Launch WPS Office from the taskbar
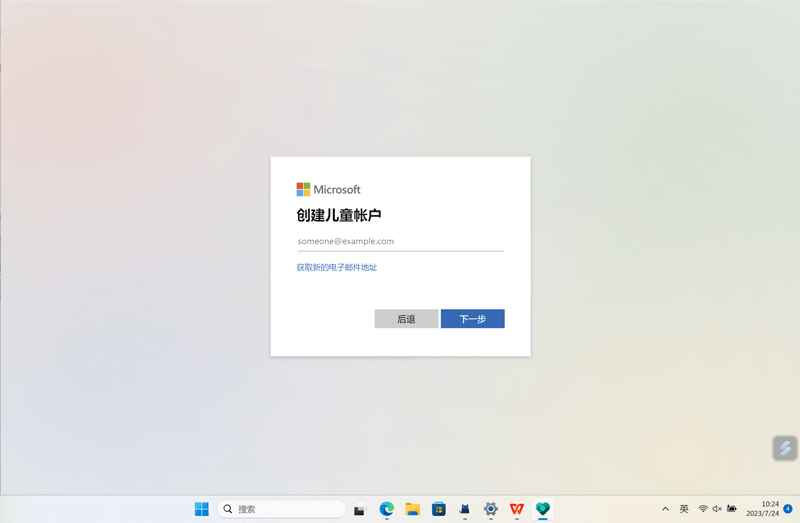Viewport: 800px width, 523px height. point(517,509)
